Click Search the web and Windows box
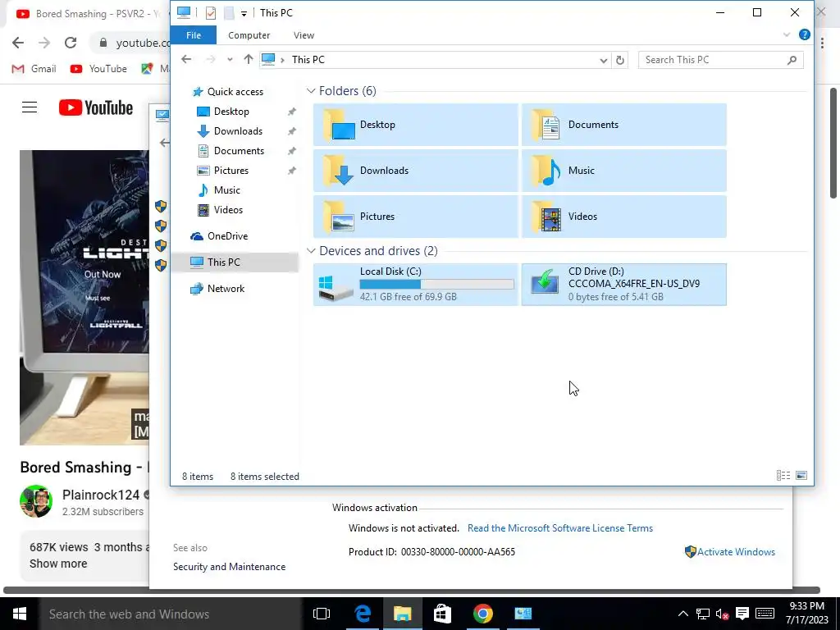This screenshot has width=840, height=630. click(x=171, y=614)
